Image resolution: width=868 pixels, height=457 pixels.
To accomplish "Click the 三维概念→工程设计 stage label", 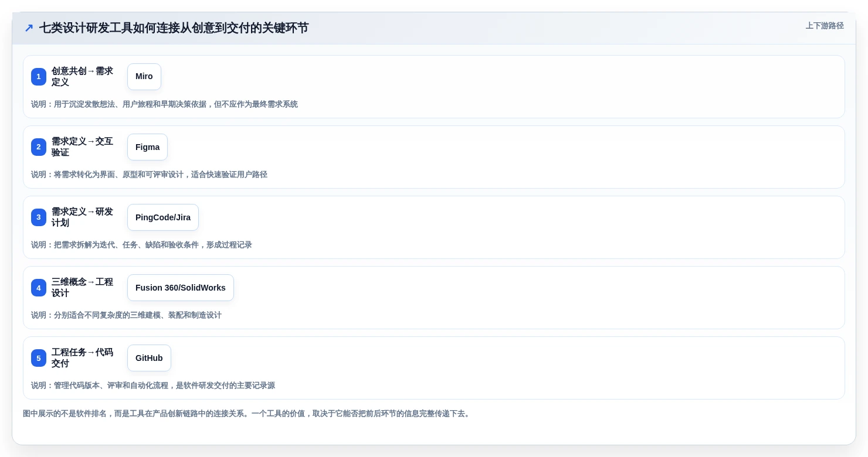I will point(83,288).
